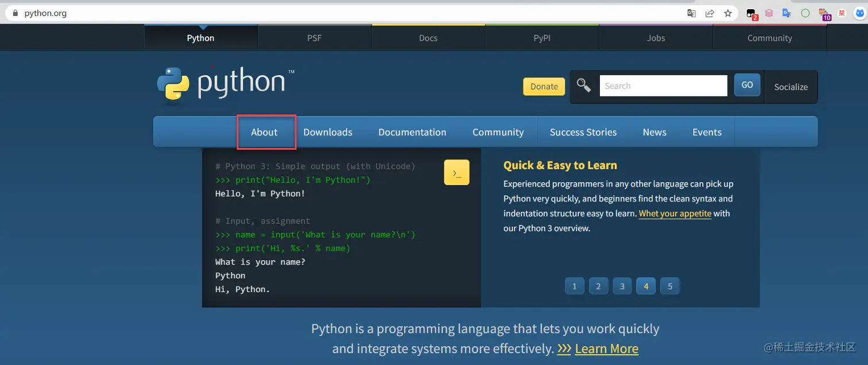Focus the Search input field
Screen dimensions: 868x365
664,86
